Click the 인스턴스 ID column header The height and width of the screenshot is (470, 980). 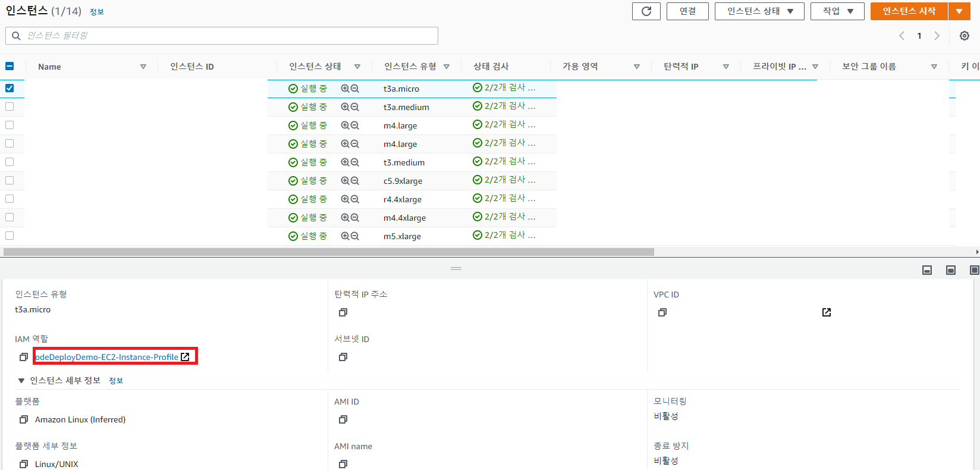tap(192, 67)
